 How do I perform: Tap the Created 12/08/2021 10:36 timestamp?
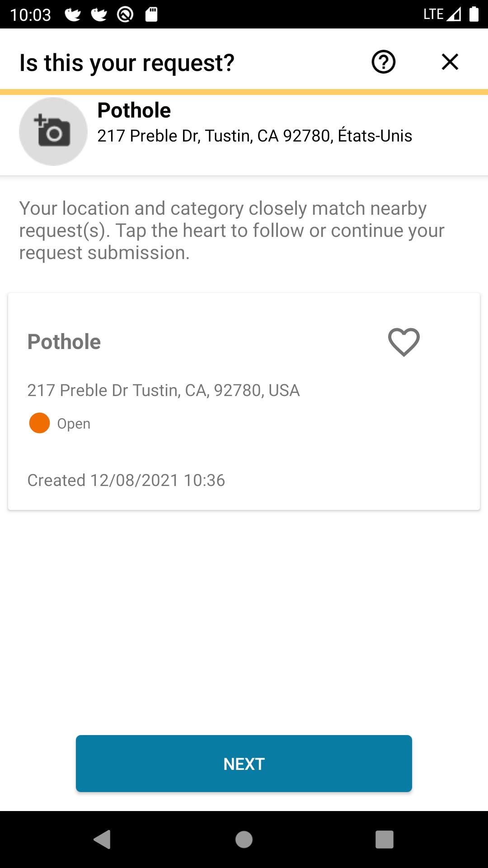126,480
